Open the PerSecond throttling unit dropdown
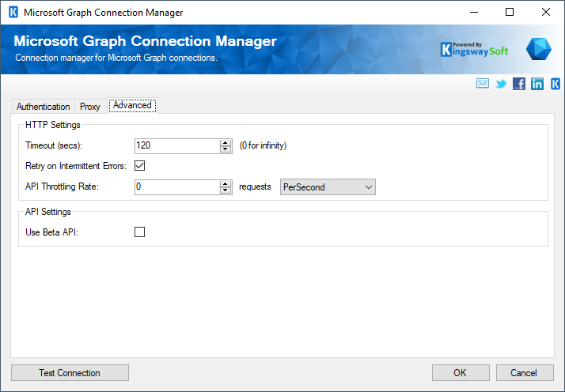This screenshot has width=565, height=392. click(x=328, y=187)
